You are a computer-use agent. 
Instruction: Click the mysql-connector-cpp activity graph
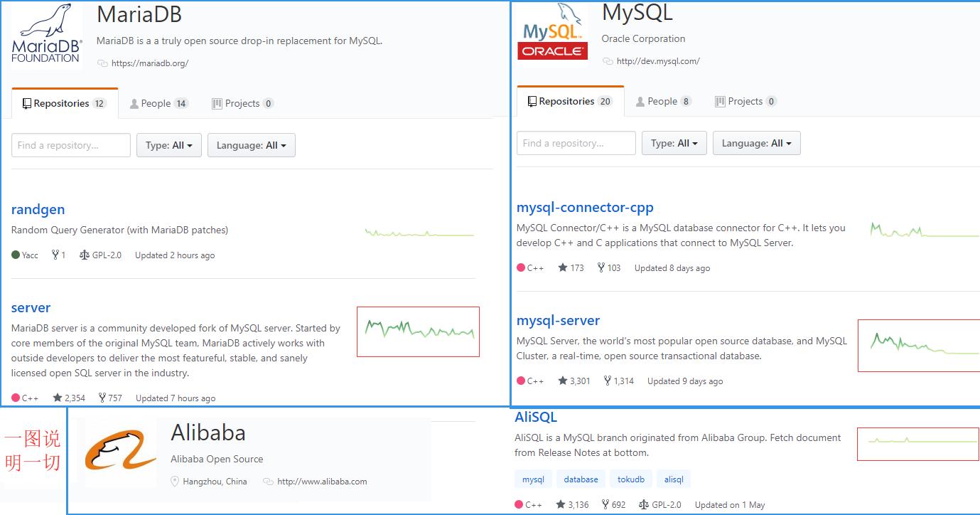(925, 230)
